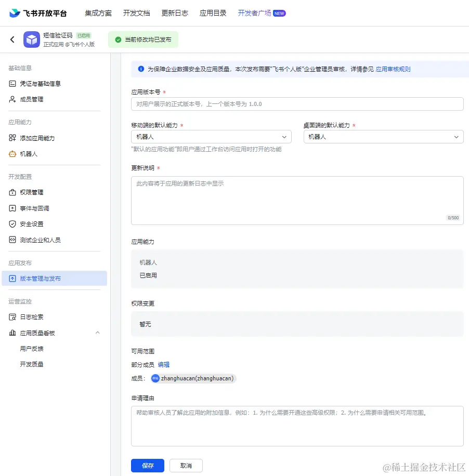Click the 暂无 text under 权限变更
Screen dimensions: 469x476
pyautogui.click(x=145, y=324)
